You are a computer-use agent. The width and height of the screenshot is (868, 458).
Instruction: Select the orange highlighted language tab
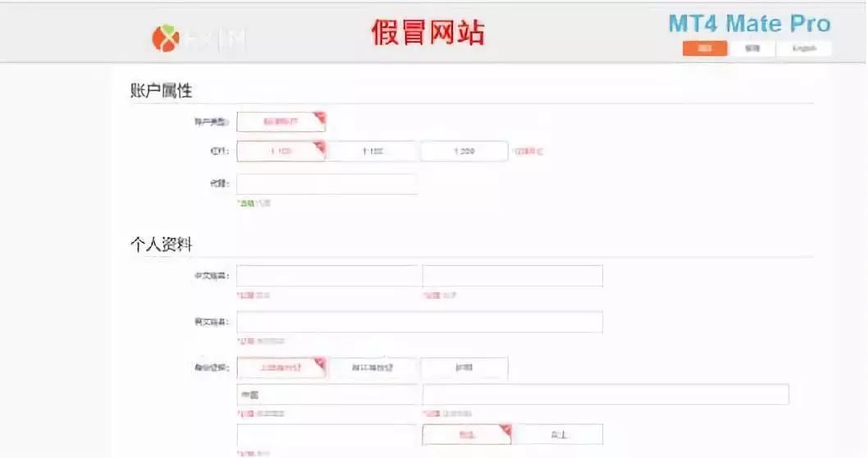pos(704,48)
